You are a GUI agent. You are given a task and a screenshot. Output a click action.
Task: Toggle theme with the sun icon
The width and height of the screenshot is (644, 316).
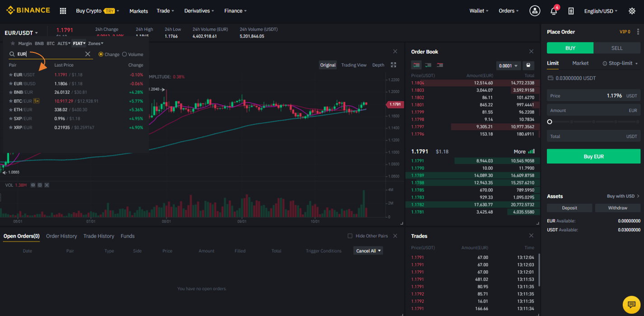(632, 11)
